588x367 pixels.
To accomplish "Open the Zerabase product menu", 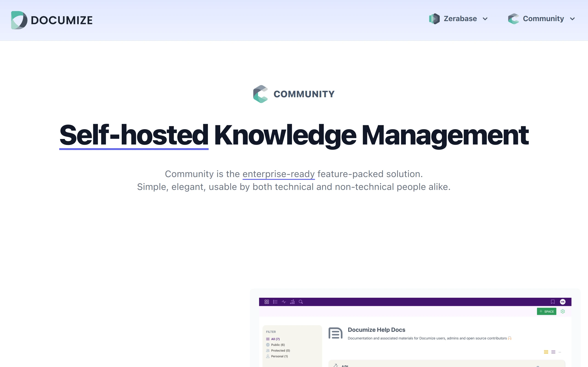I will 460,19.
